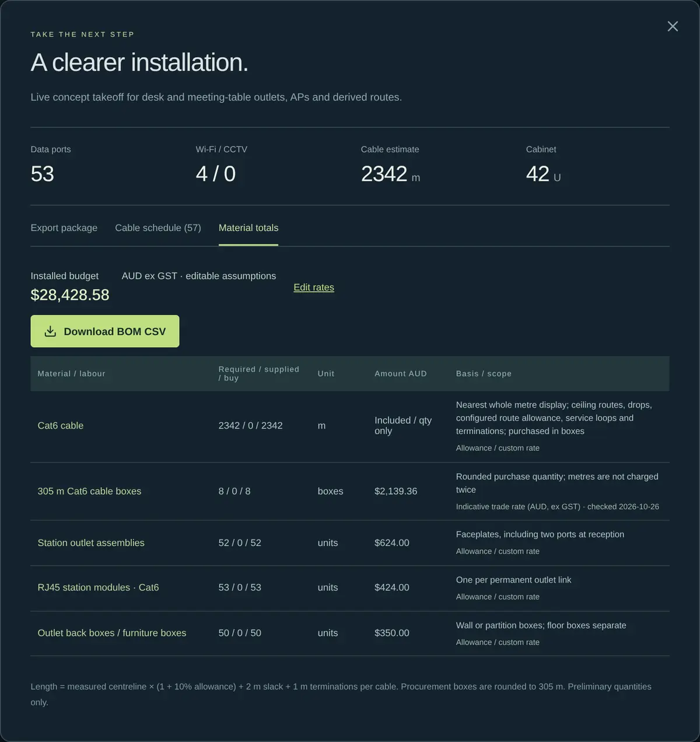Click the Data ports value 53

[x=43, y=174]
